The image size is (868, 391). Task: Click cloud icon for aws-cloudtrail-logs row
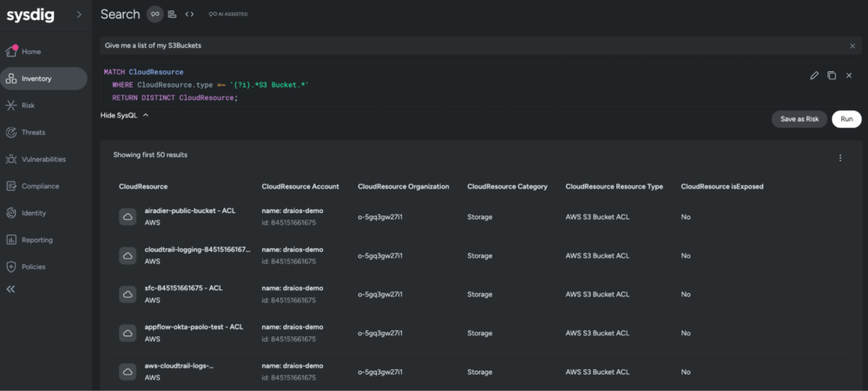tap(128, 372)
